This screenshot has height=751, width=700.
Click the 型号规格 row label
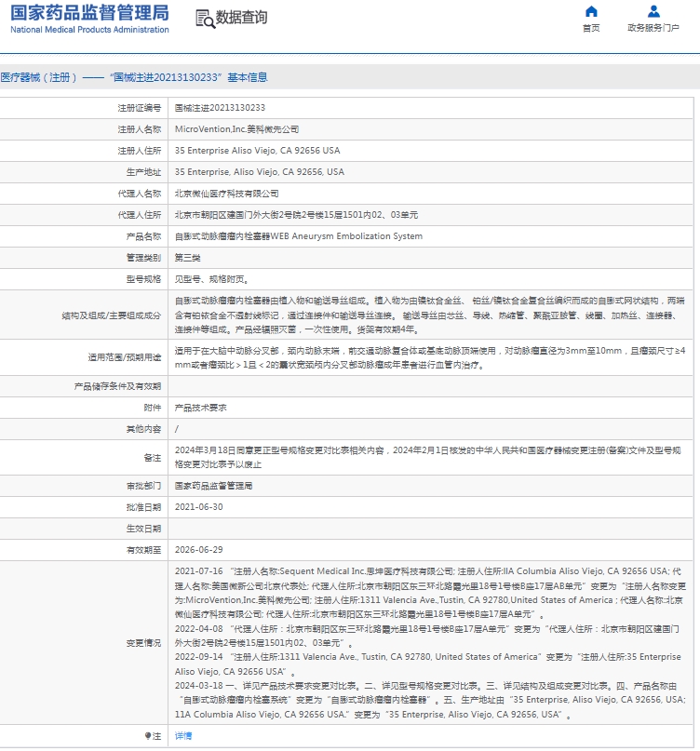(x=143, y=279)
